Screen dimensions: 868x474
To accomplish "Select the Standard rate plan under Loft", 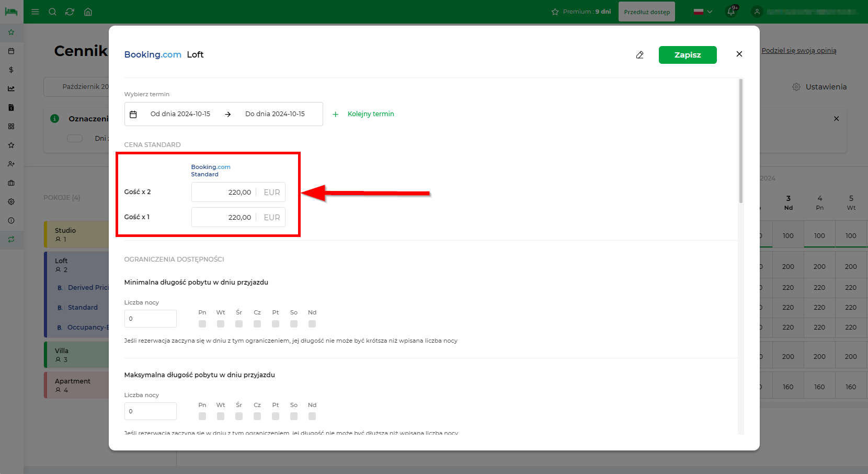I will pos(83,308).
